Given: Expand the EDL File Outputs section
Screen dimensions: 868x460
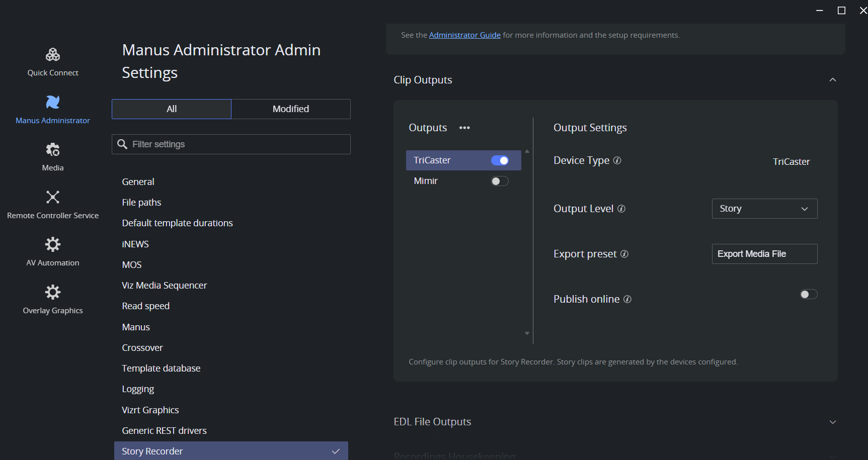Looking at the screenshot, I should 833,422.
